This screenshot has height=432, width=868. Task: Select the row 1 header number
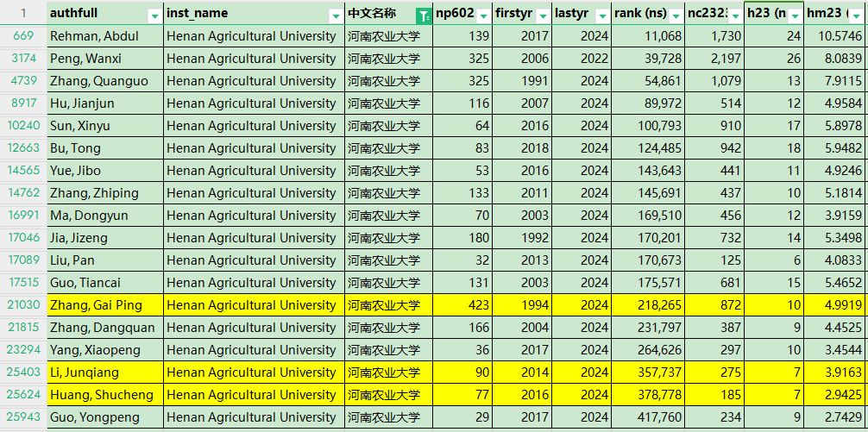click(x=23, y=13)
